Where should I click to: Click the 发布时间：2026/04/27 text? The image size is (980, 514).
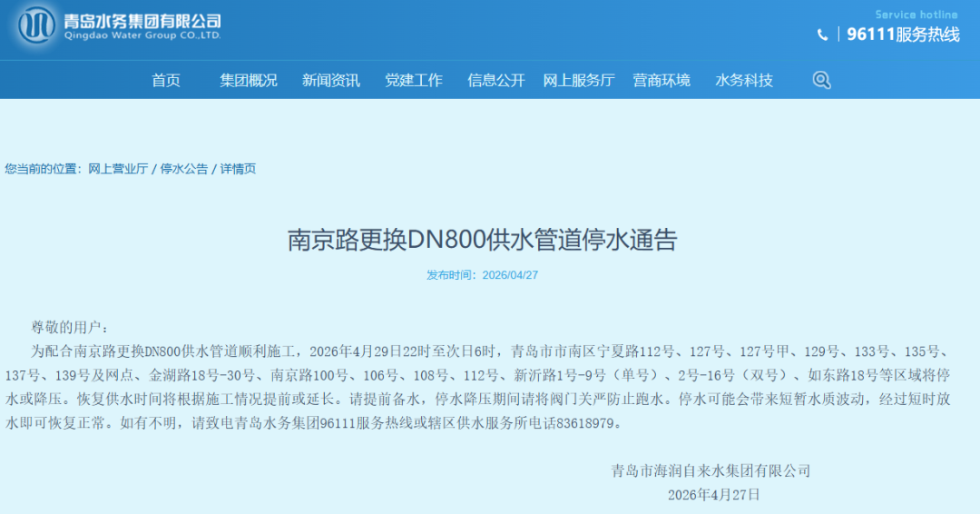pyautogui.click(x=482, y=275)
